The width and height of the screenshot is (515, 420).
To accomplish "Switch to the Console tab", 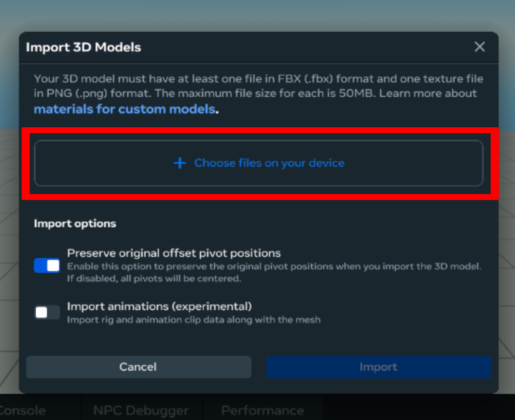I will (x=23, y=410).
